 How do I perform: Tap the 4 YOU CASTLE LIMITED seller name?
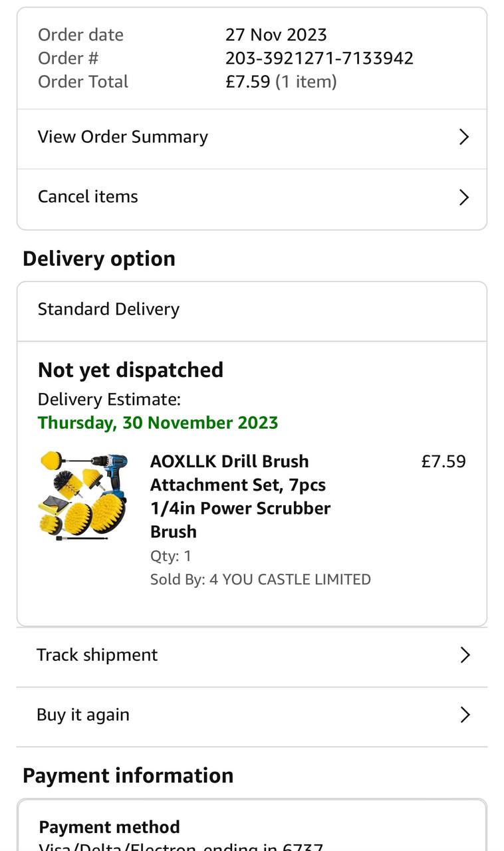[290, 580]
